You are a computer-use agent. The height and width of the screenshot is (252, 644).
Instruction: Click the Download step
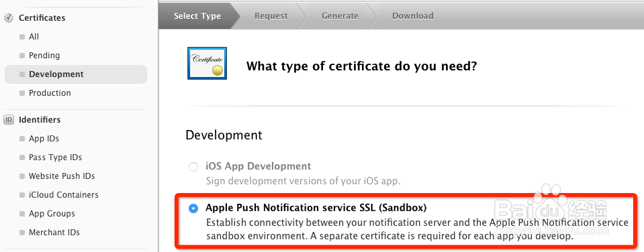click(x=413, y=16)
